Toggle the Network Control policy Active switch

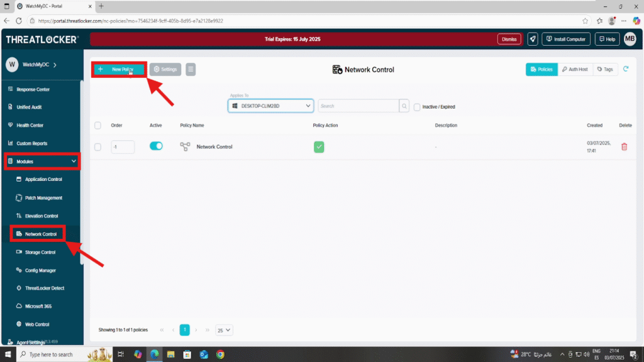click(x=156, y=146)
